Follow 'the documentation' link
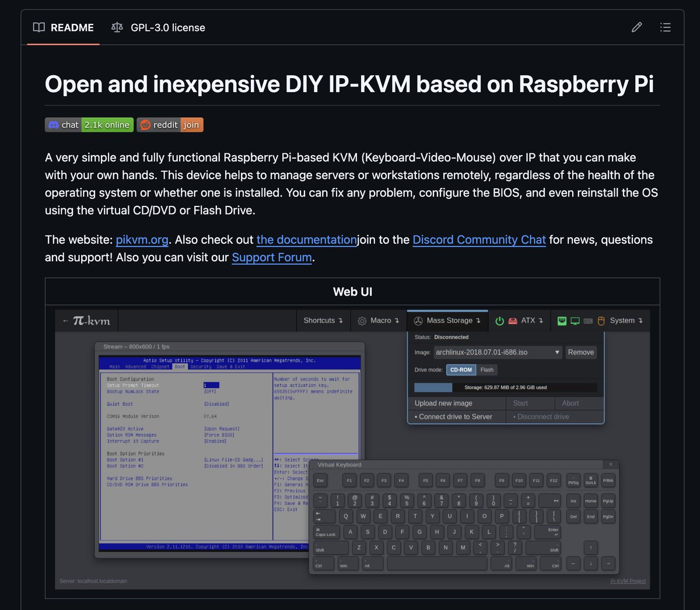The width and height of the screenshot is (700, 610). point(307,240)
